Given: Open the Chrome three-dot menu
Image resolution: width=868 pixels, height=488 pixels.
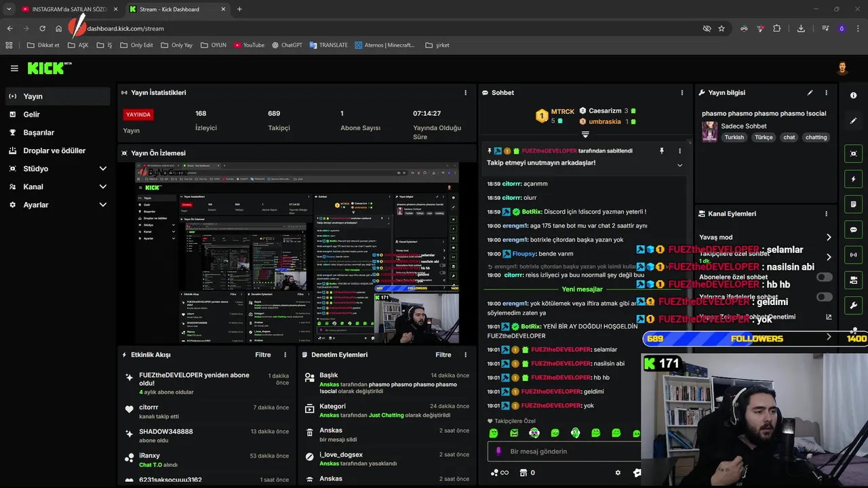Looking at the screenshot, I should (x=859, y=28).
